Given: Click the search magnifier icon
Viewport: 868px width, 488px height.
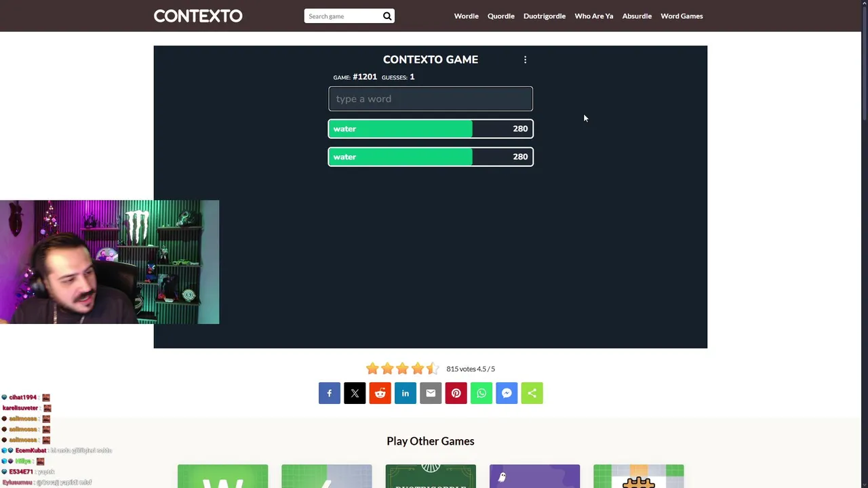Looking at the screenshot, I should click(x=387, y=16).
